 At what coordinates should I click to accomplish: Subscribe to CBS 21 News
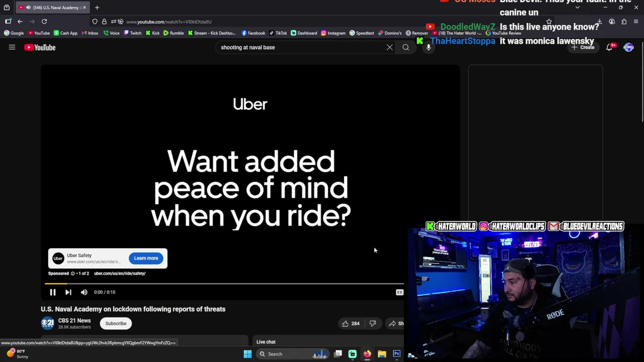(116, 323)
